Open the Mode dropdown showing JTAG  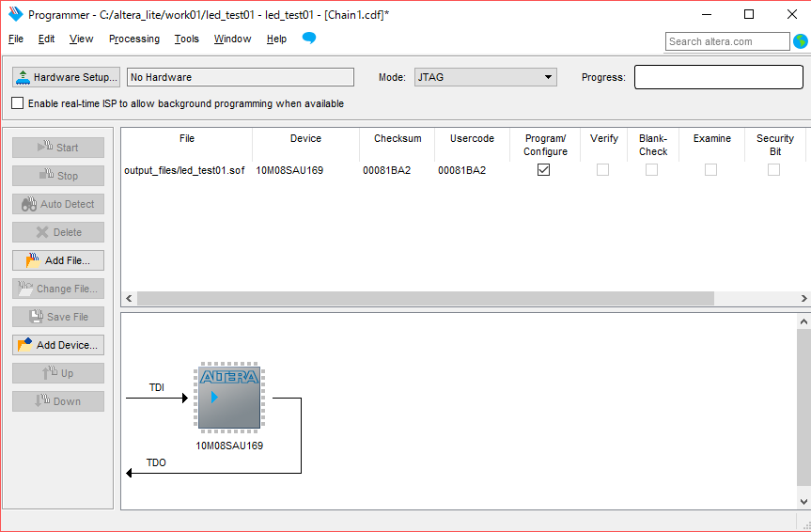pos(486,77)
